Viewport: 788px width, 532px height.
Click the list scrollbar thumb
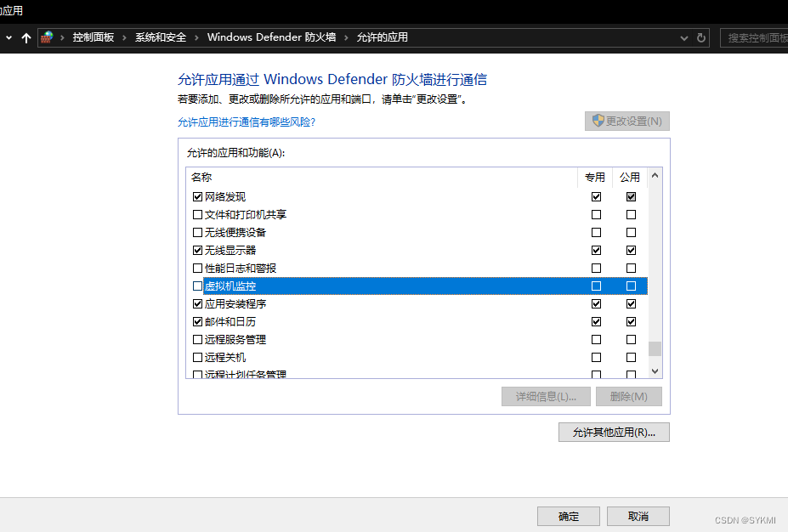coord(655,348)
